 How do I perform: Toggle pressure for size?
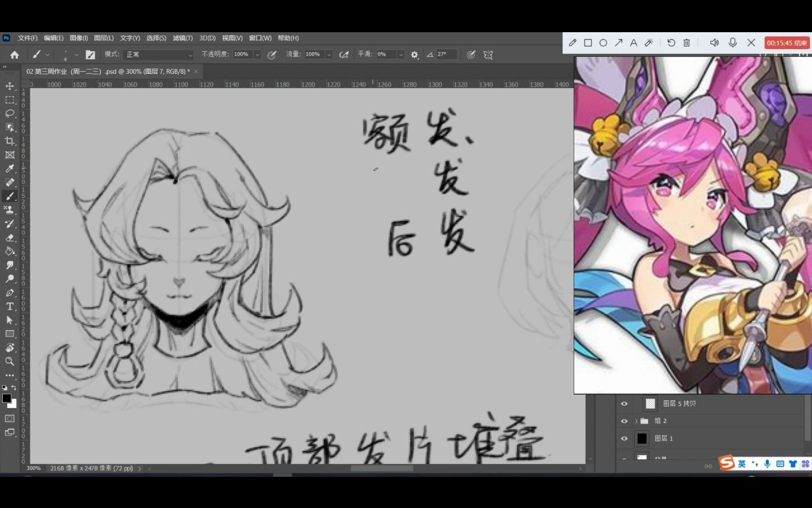point(471,55)
